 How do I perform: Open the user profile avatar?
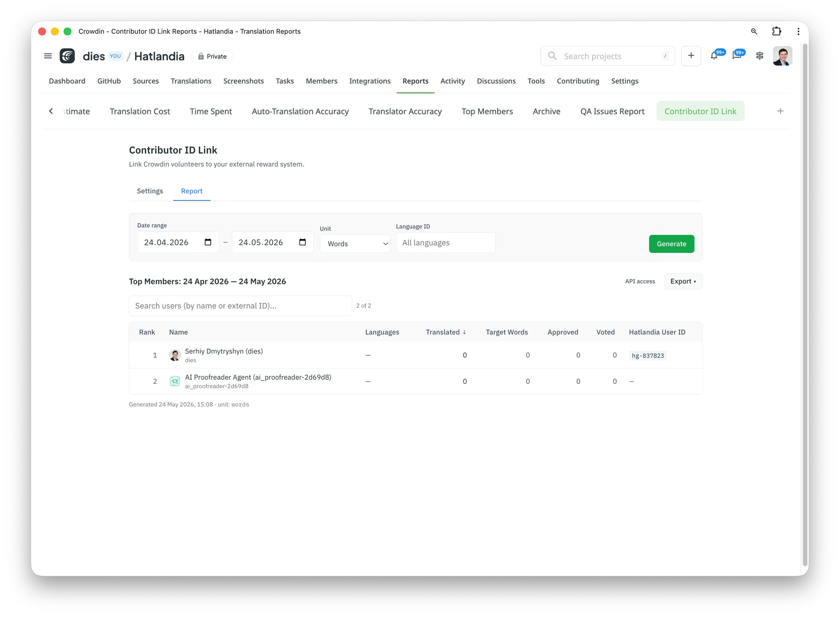[782, 56]
